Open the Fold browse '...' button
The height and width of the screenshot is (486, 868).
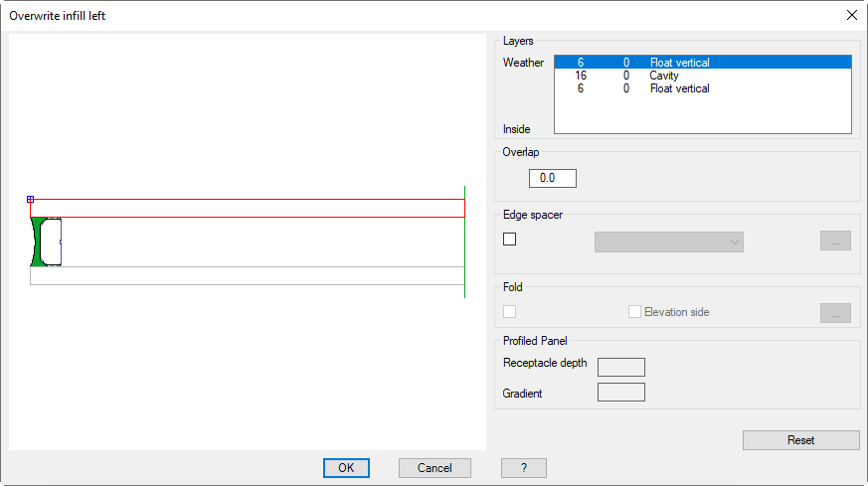[x=835, y=312]
